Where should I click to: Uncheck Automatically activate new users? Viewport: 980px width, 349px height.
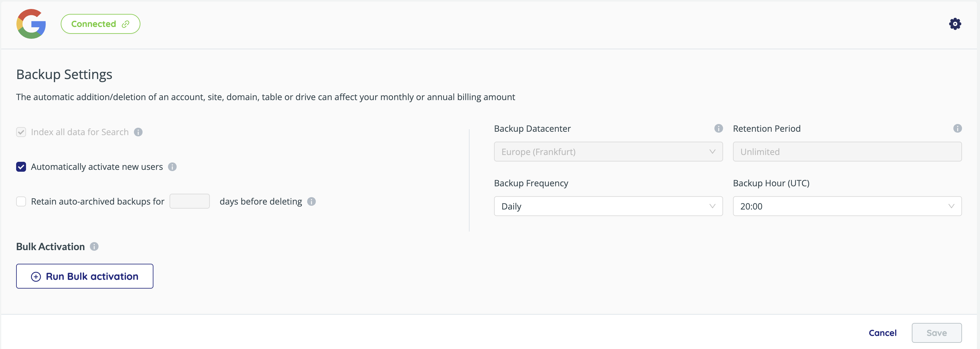(x=21, y=167)
